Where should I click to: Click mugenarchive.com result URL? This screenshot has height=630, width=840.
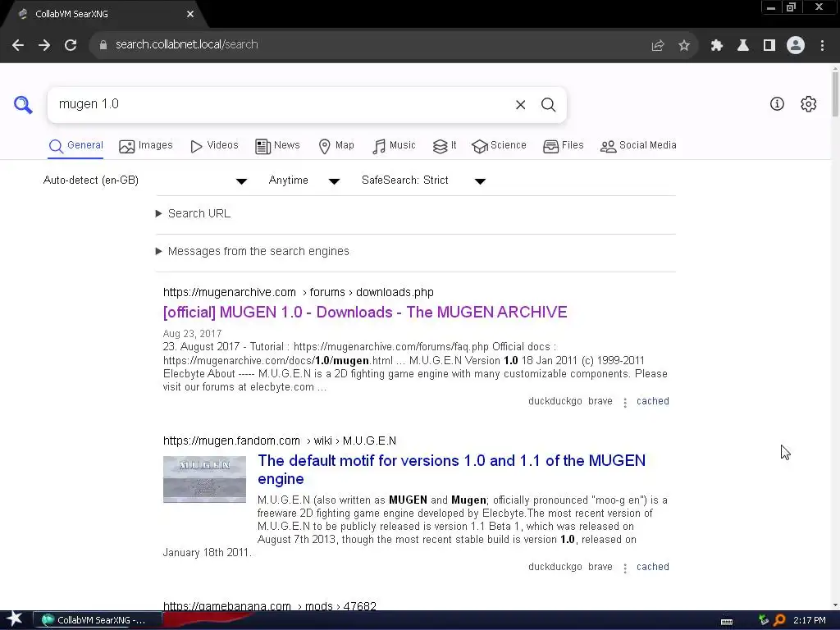299,293
